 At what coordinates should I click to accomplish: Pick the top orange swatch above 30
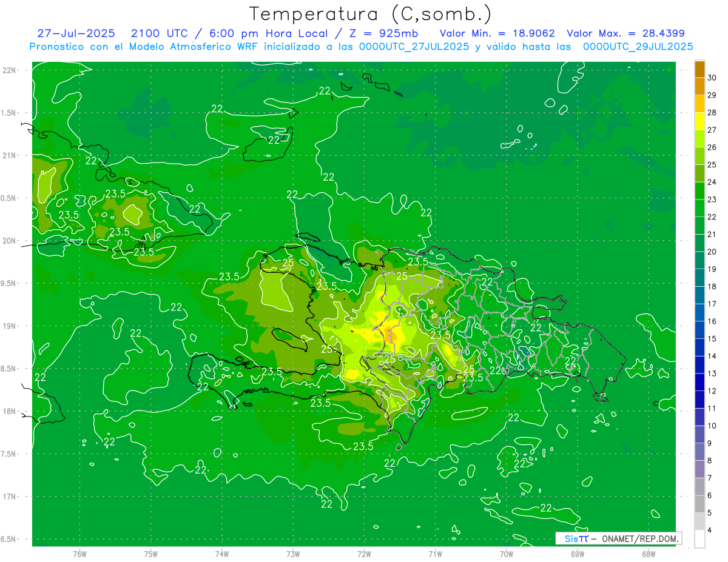point(700,69)
